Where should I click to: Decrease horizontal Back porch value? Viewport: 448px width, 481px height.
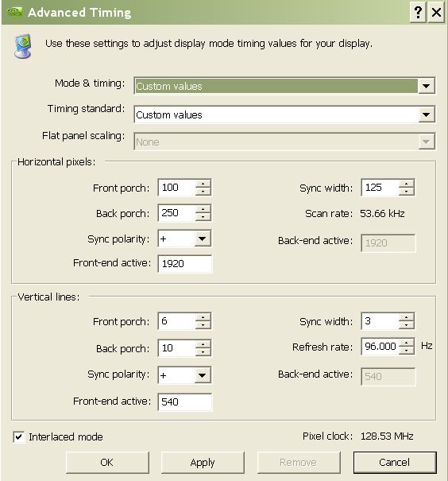point(203,216)
